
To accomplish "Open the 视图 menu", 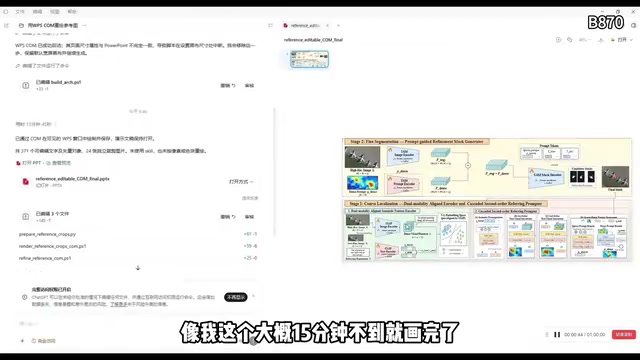I will click(55, 12).
